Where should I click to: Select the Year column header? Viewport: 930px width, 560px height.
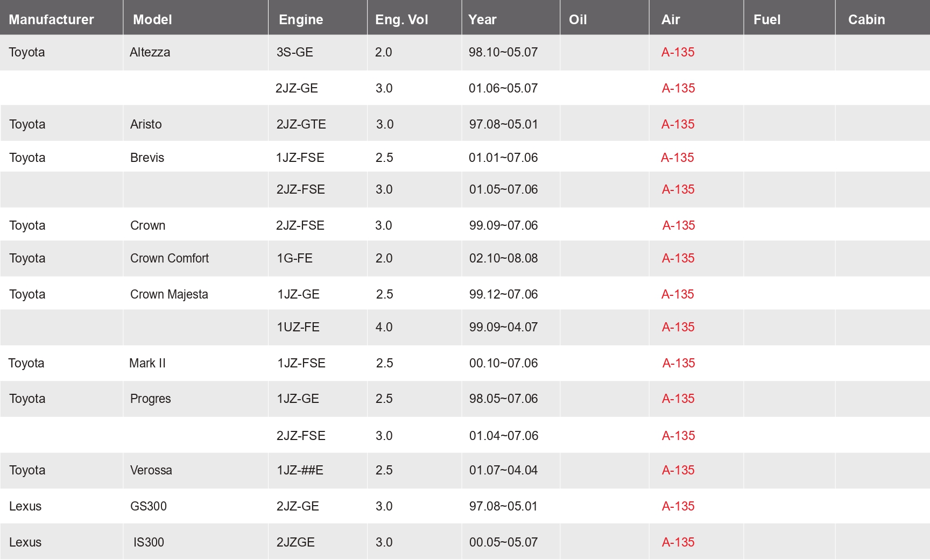click(x=482, y=20)
